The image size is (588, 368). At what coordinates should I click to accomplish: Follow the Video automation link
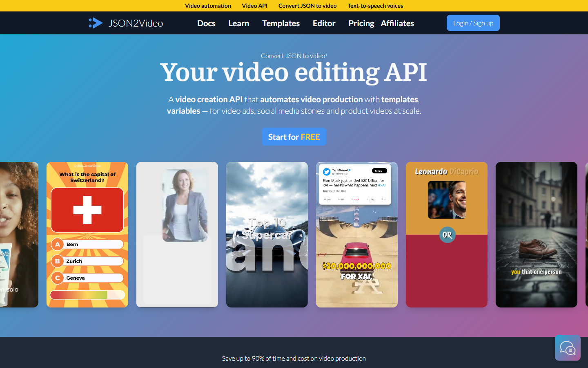coord(208,6)
